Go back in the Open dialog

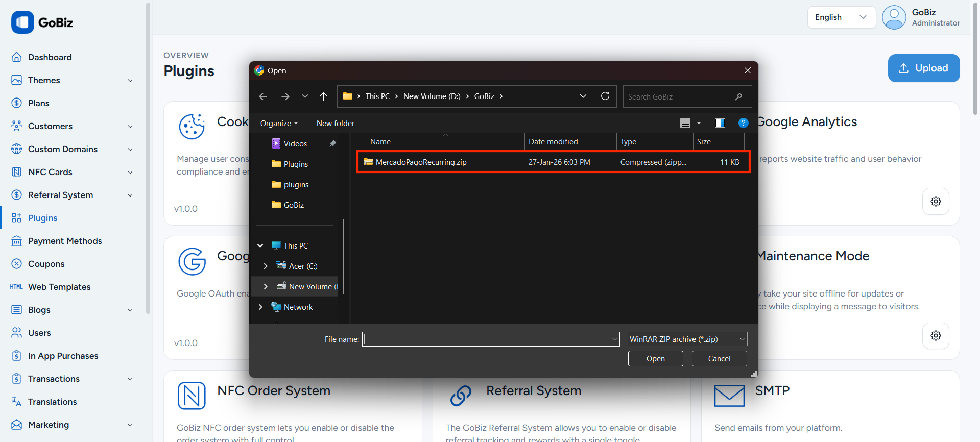coord(263,96)
